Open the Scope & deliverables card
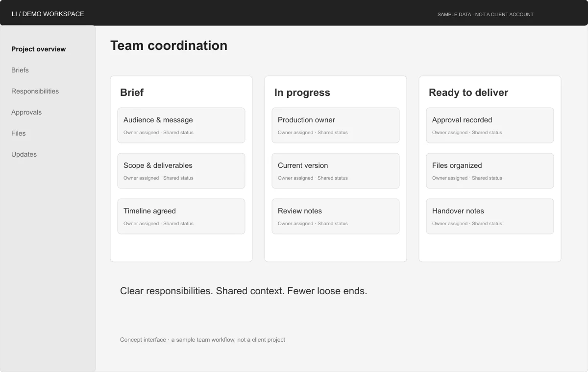The height and width of the screenshot is (372, 588). [x=181, y=171]
